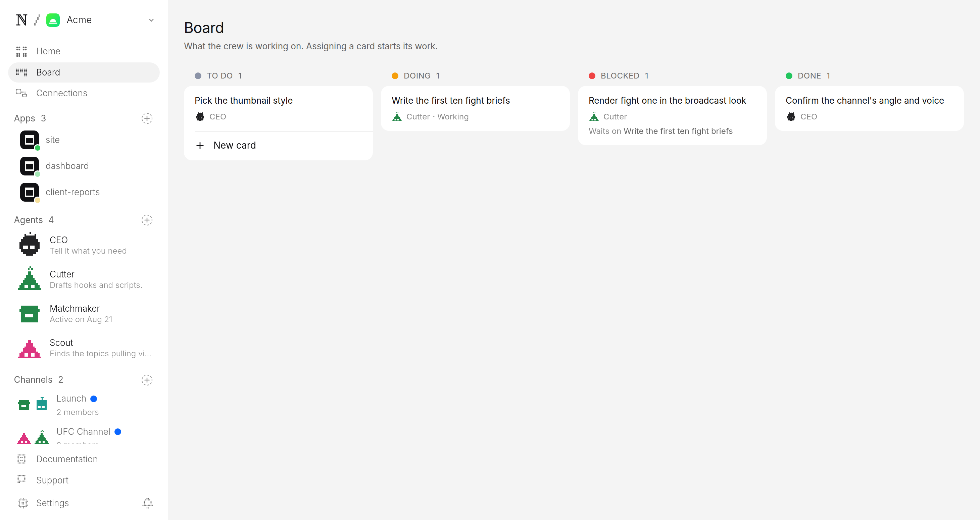This screenshot has width=980, height=520.
Task: Open Support in the sidebar
Action: pos(84,480)
